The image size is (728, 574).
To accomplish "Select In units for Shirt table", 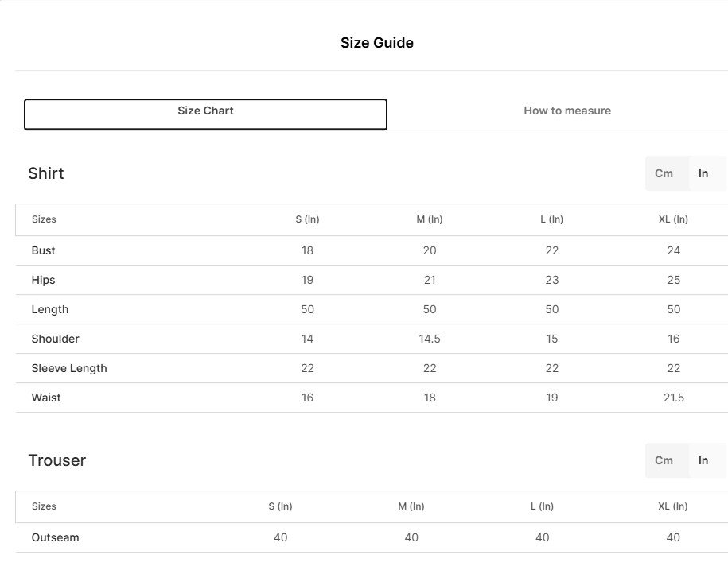I will click(x=703, y=173).
